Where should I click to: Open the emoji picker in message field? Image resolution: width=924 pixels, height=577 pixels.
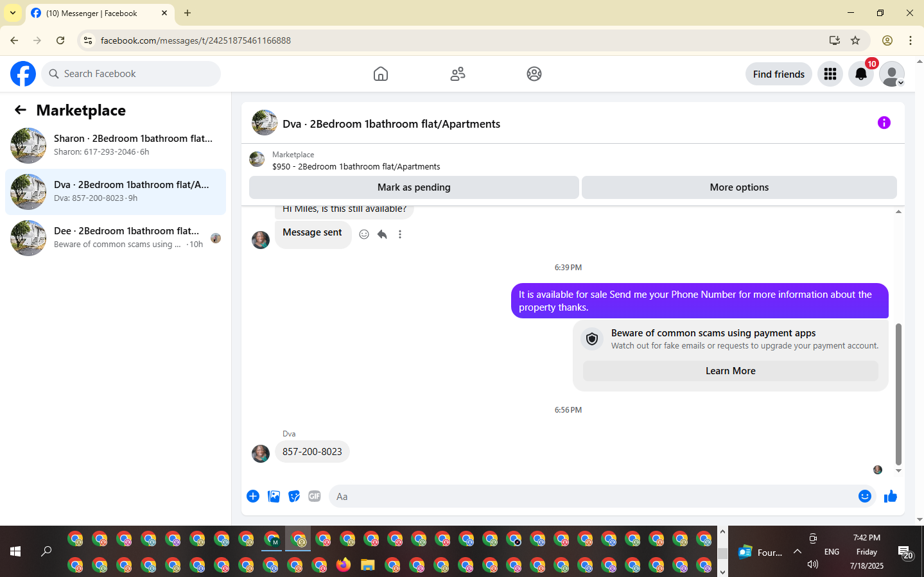tap(865, 496)
